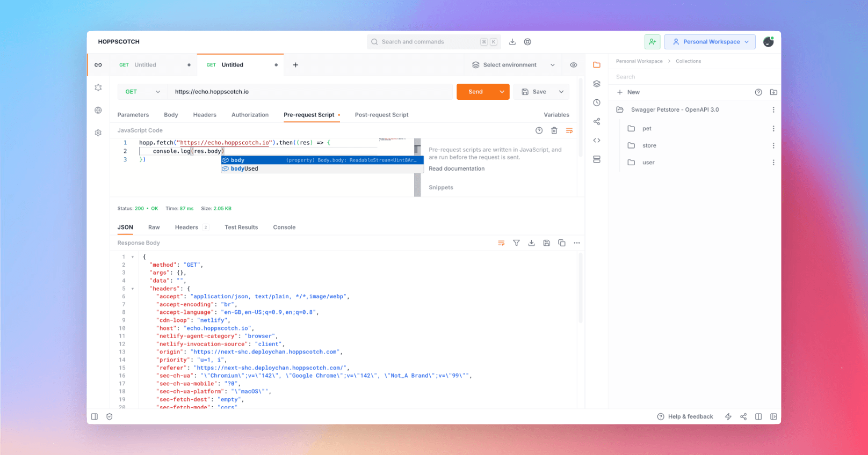Download the response body file
868x455 pixels.
point(531,243)
